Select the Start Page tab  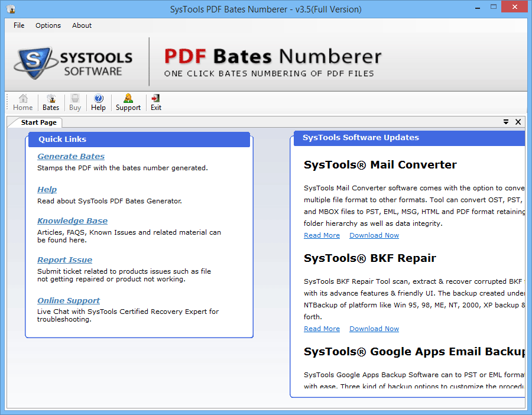coord(38,122)
